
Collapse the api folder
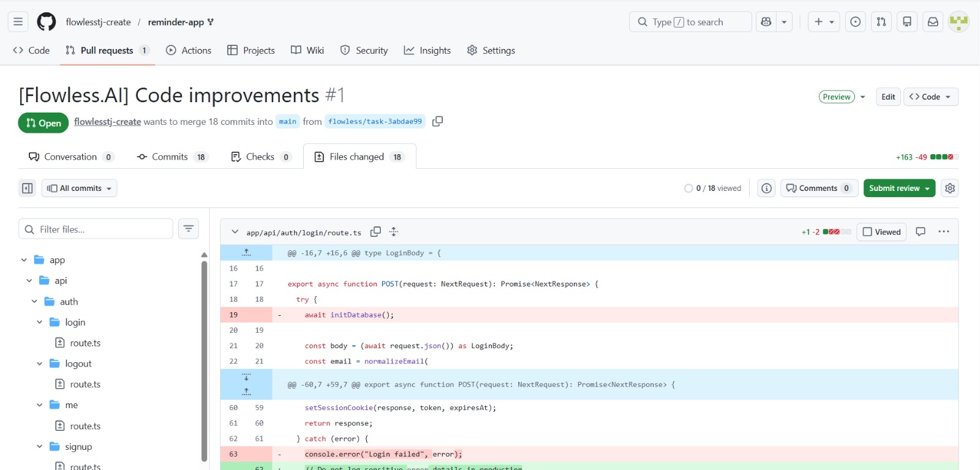29,280
